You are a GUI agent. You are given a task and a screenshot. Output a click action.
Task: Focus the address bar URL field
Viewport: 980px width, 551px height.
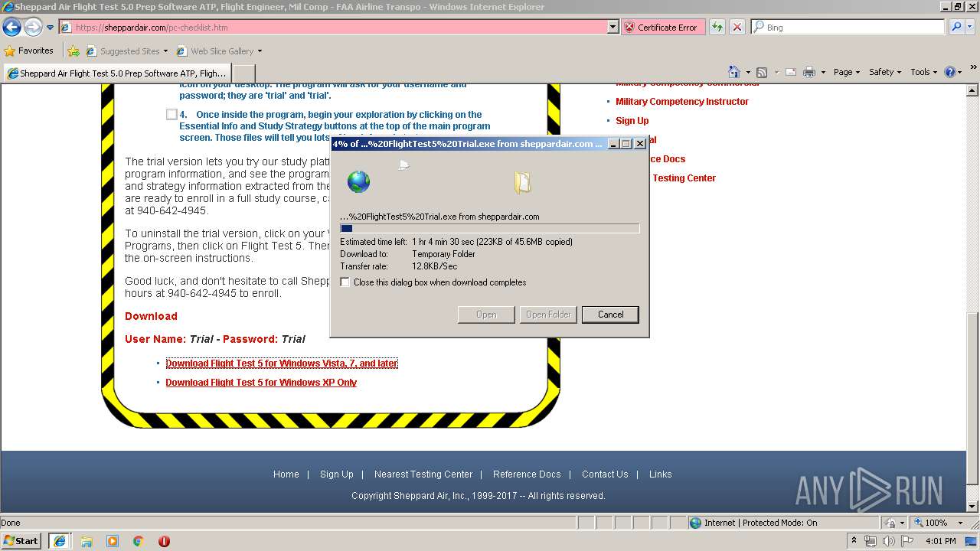pyautogui.click(x=333, y=27)
